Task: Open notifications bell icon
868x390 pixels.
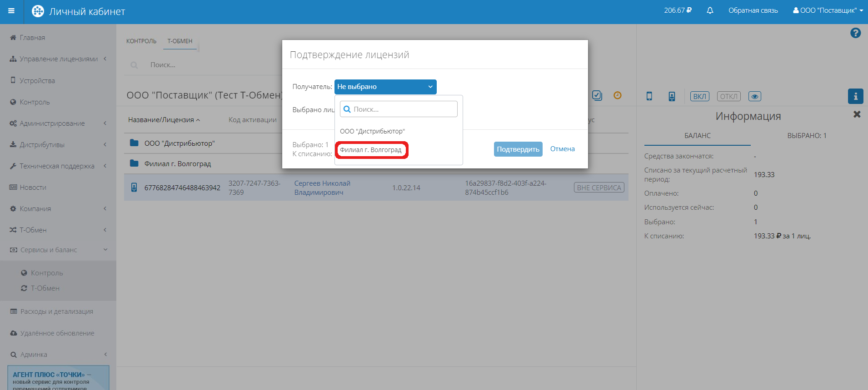Action: tap(710, 10)
